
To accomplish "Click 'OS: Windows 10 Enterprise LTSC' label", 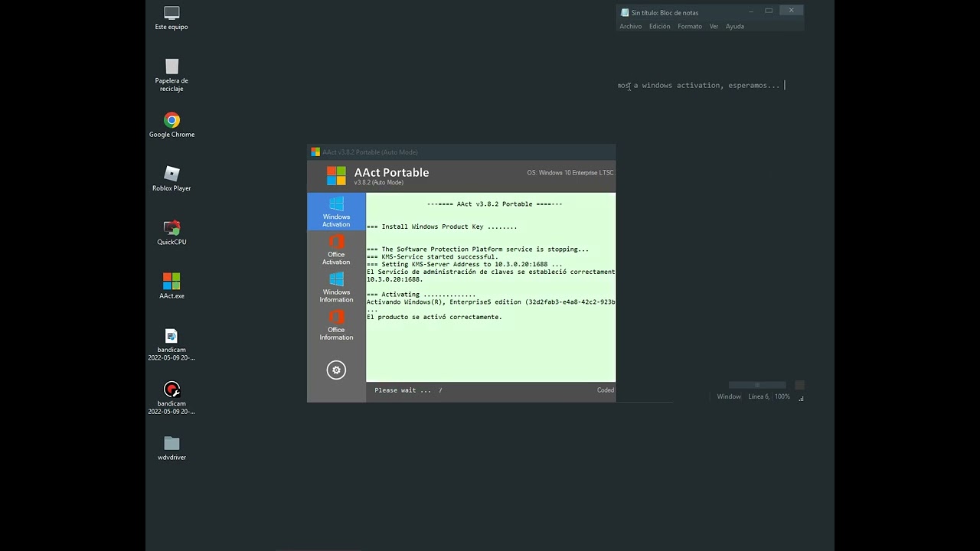I will pos(570,173).
